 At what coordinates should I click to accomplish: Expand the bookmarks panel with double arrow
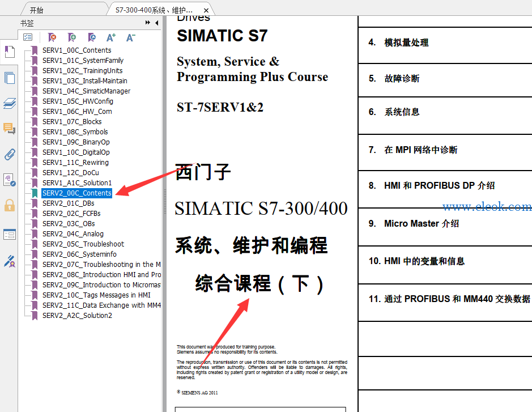click(148, 23)
